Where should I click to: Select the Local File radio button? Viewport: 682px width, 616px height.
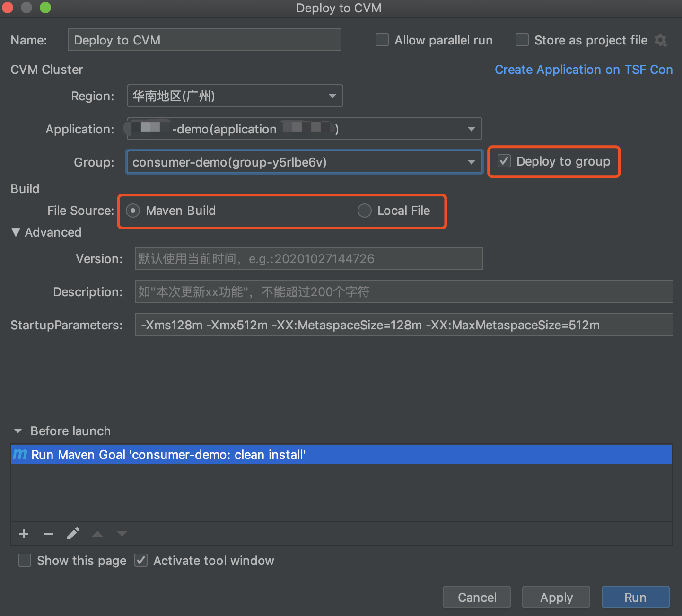[x=365, y=211]
